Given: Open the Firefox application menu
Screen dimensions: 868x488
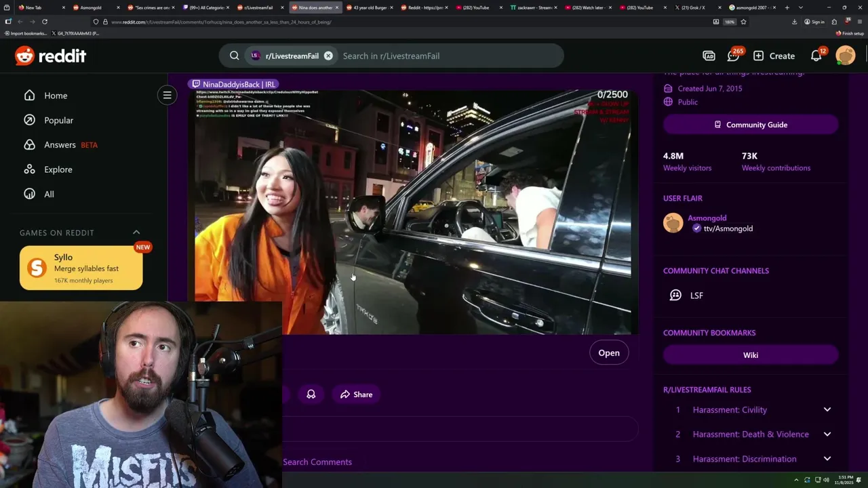Looking at the screenshot, I should [861, 22].
